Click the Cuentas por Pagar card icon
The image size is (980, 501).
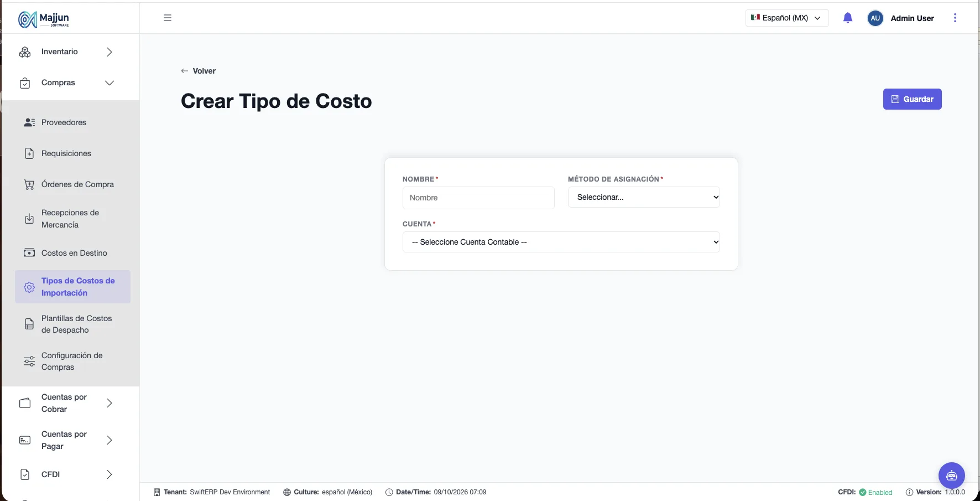(x=25, y=440)
